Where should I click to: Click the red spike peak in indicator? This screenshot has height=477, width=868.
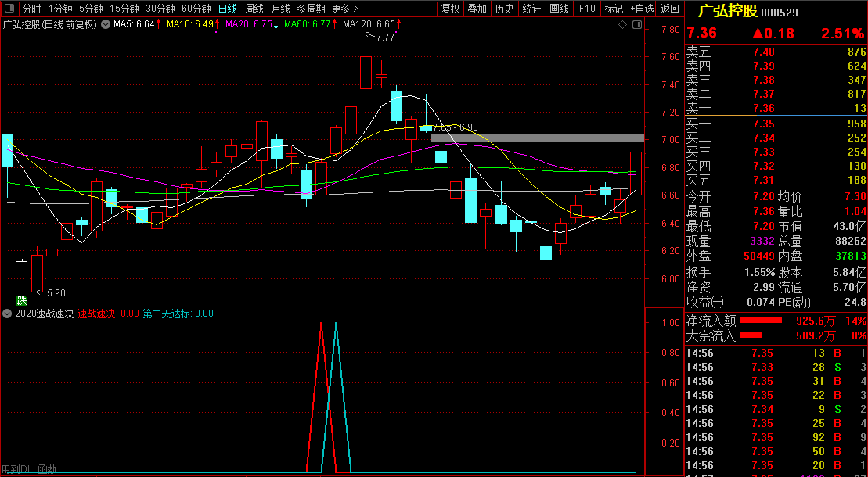point(321,323)
